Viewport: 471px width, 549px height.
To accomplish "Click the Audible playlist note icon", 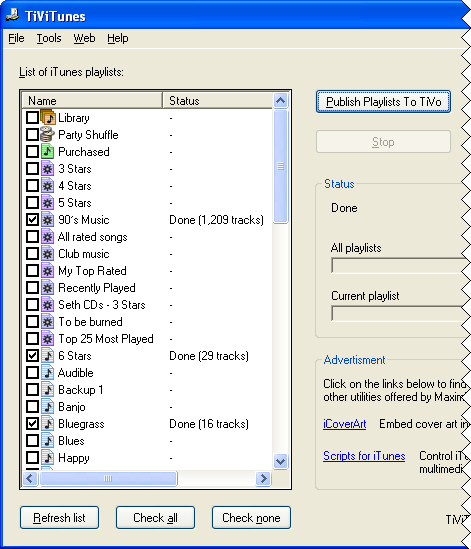I will point(48,373).
